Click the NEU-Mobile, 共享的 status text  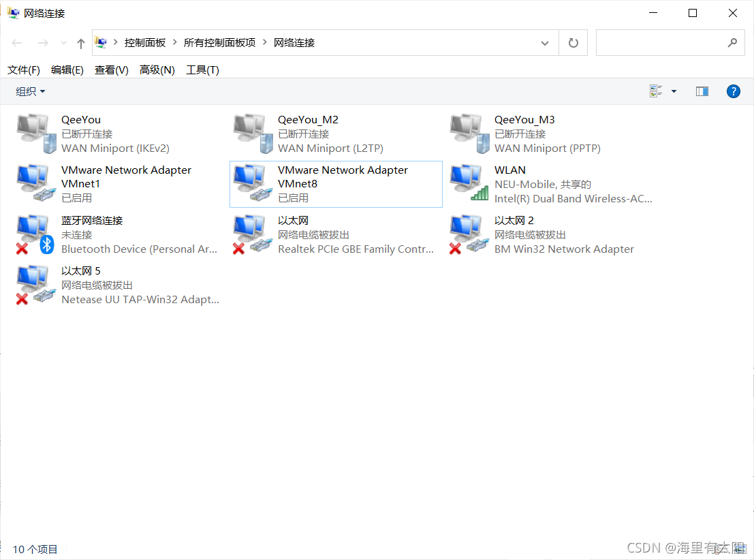542,184
